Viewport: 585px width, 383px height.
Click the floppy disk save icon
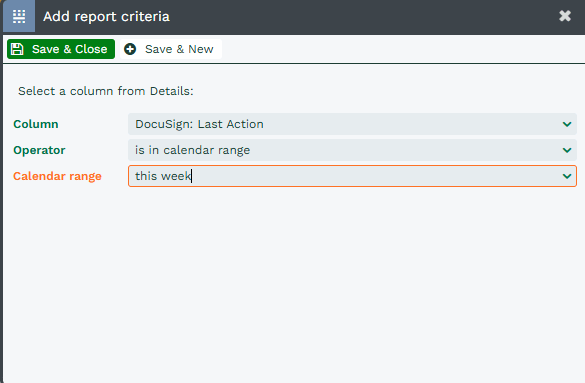click(17, 49)
